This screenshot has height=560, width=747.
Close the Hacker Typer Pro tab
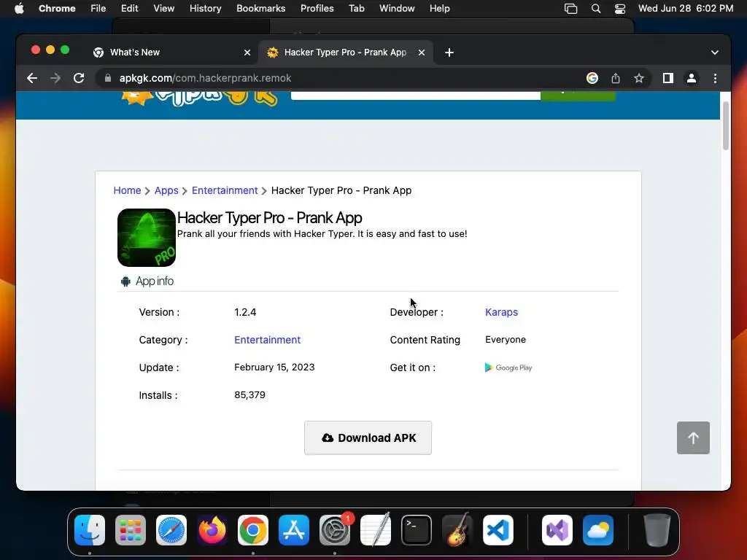pyautogui.click(x=422, y=52)
